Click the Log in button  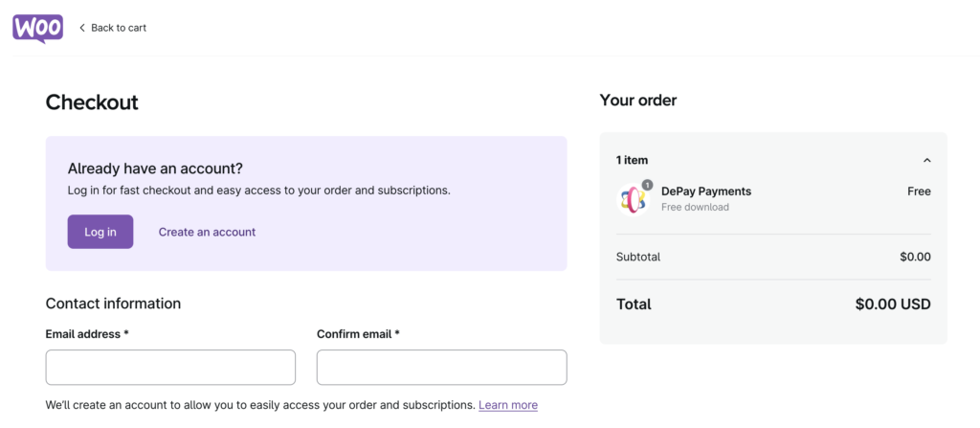coord(100,232)
